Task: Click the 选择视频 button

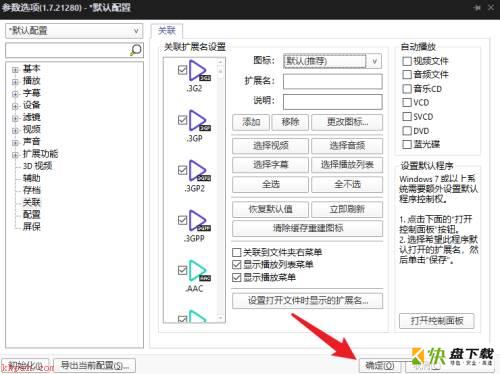Action: [270, 146]
